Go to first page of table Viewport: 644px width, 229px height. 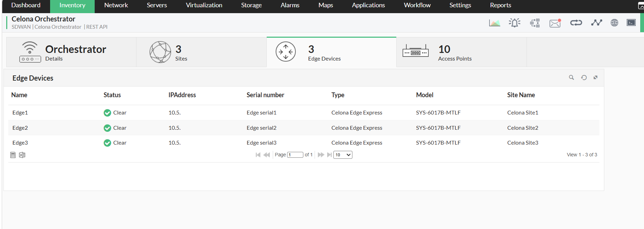pos(258,155)
